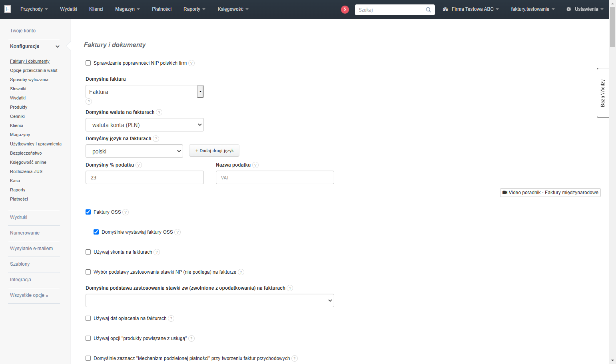This screenshot has width=616, height=364.
Task: Click the Nazwa podatku VAT field
Action: (x=275, y=177)
